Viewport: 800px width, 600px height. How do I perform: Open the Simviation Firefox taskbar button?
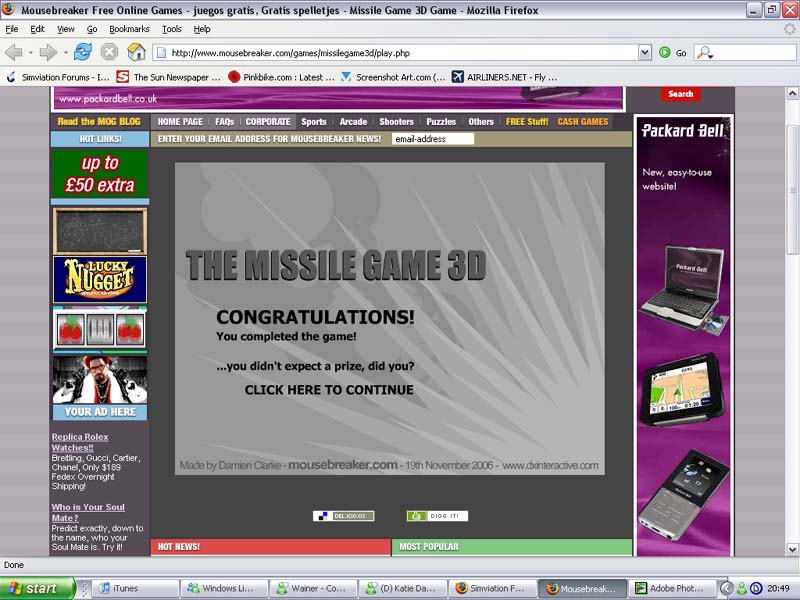[493, 588]
